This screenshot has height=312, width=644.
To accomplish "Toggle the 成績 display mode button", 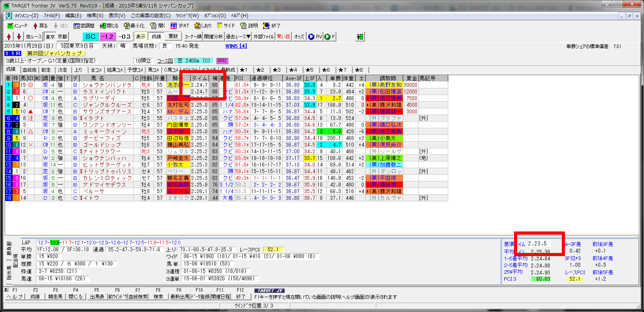I will (156, 37).
